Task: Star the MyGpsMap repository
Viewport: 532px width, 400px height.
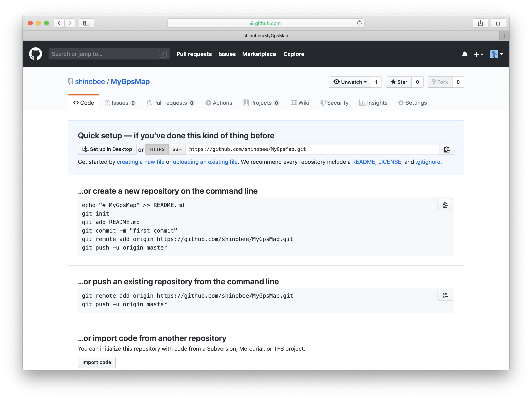Action: pos(398,82)
